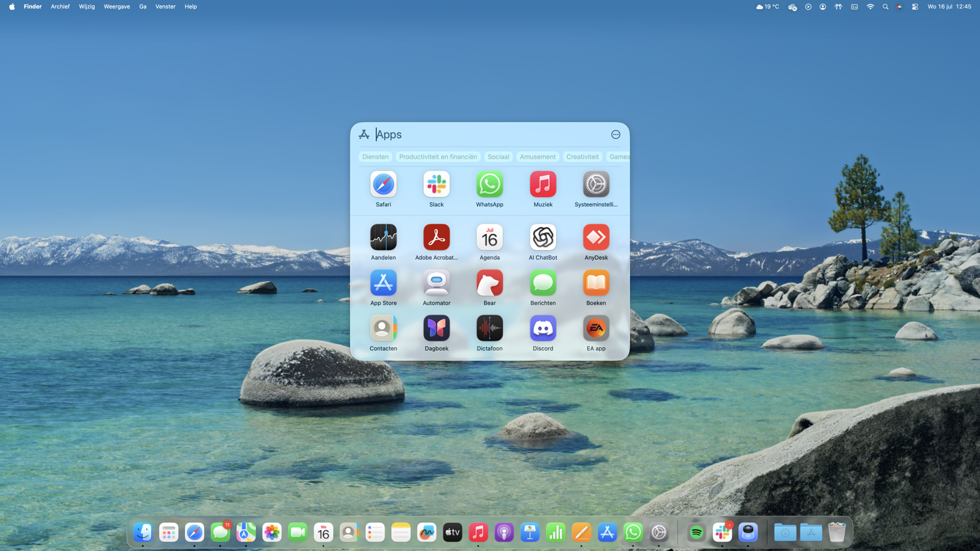Launch AI ChatBot app
This screenshot has height=551, width=980.
[x=543, y=238]
